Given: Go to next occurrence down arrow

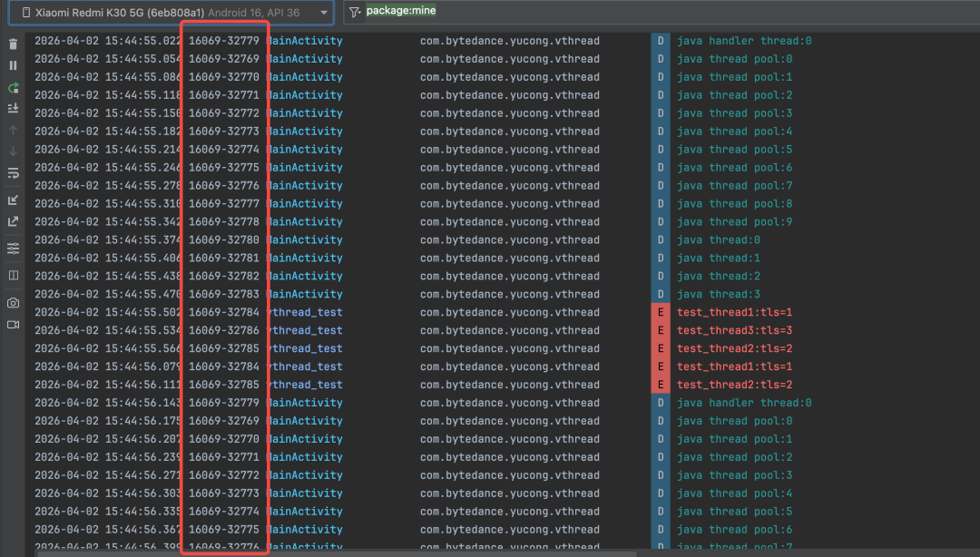Looking at the screenshot, I should click(x=13, y=151).
